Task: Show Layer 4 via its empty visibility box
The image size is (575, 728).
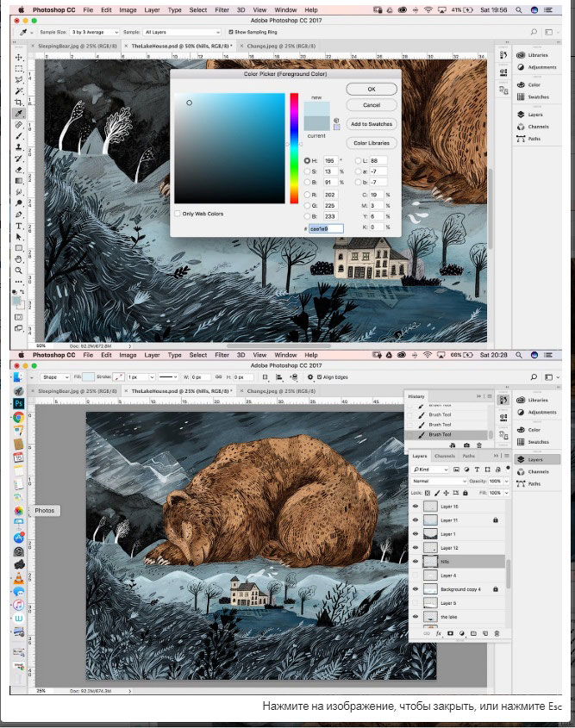Action: 416,576
